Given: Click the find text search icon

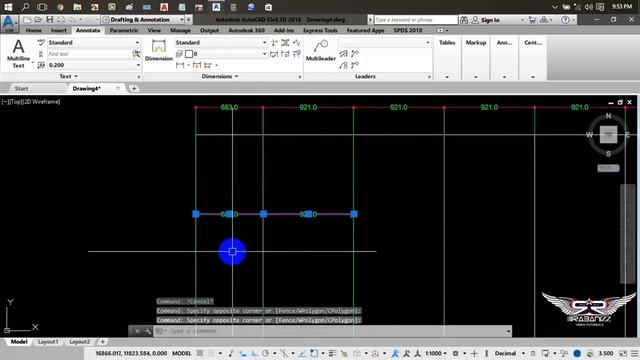Looking at the screenshot, I should [136, 54].
